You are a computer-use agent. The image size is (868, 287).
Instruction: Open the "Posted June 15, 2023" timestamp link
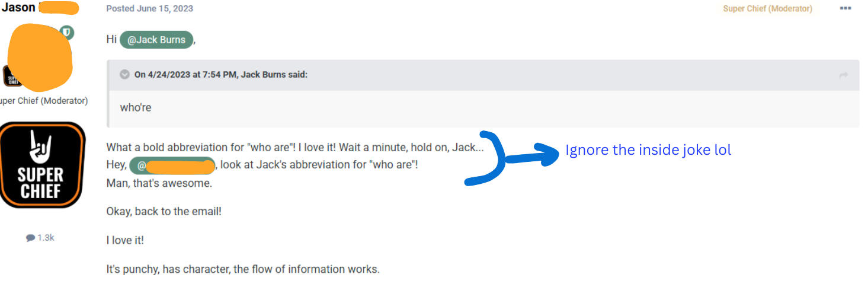point(149,8)
